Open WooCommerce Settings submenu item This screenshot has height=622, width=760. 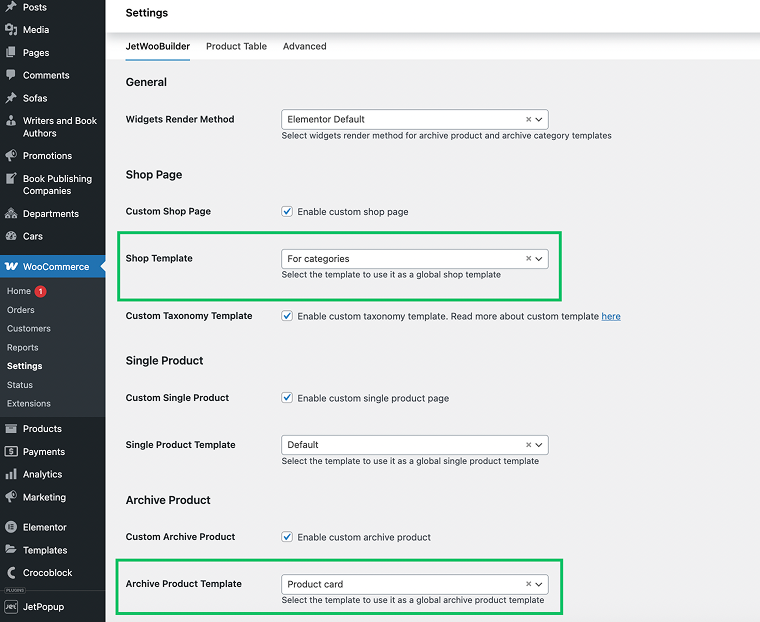tap(24, 366)
